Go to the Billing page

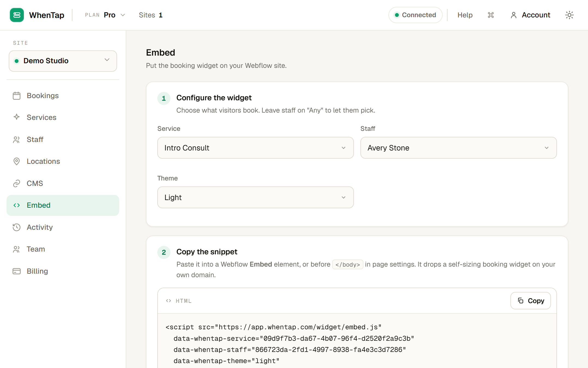point(63,271)
